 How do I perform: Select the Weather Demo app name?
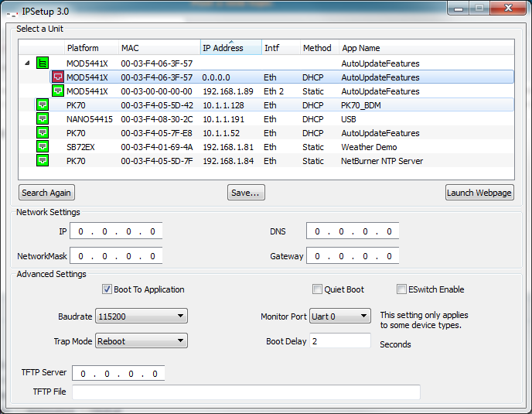(x=369, y=147)
